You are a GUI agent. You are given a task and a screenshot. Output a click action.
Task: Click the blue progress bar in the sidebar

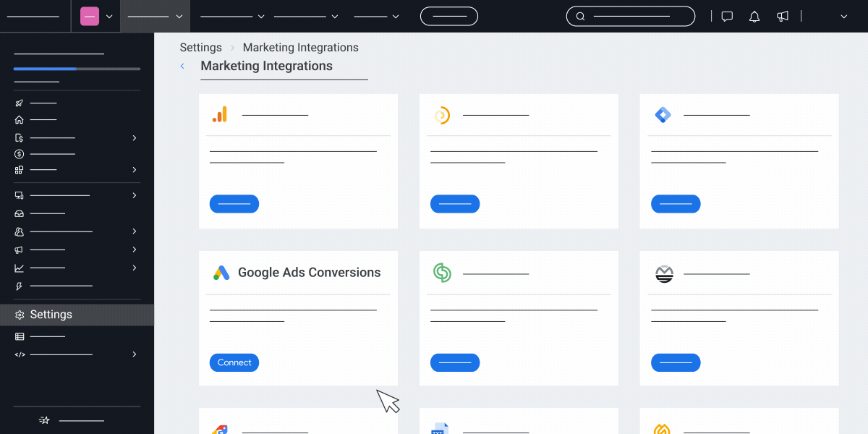point(45,69)
